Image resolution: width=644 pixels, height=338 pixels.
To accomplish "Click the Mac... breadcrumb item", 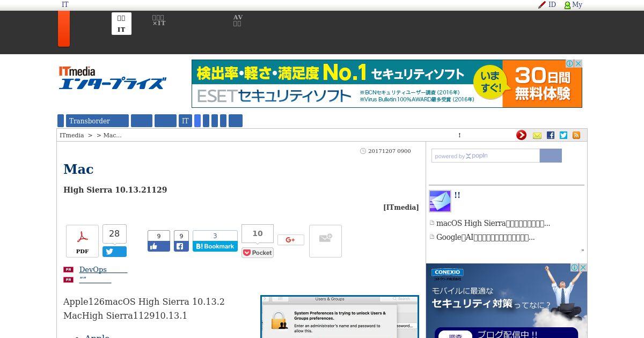I will click(112, 135).
